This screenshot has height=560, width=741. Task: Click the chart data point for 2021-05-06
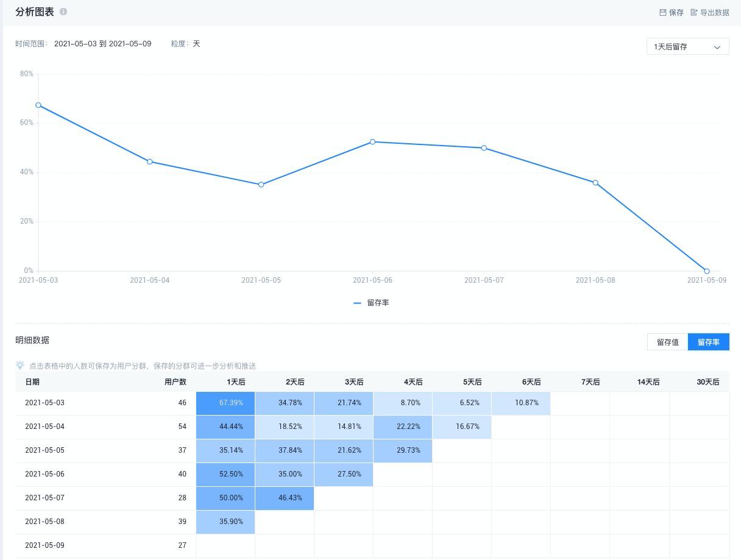pyautogui.click(x=372, y=142)
